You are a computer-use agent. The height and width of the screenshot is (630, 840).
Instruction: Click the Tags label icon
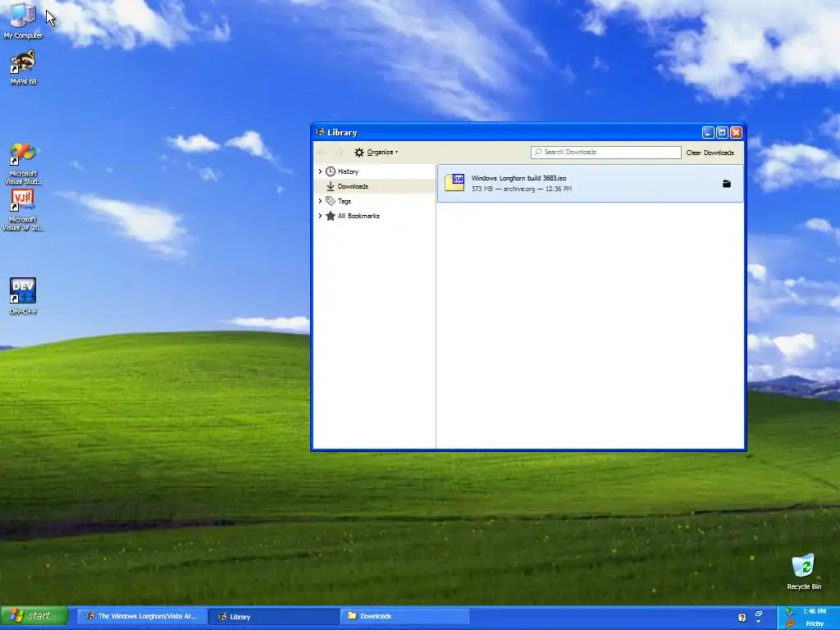(331, 201)
